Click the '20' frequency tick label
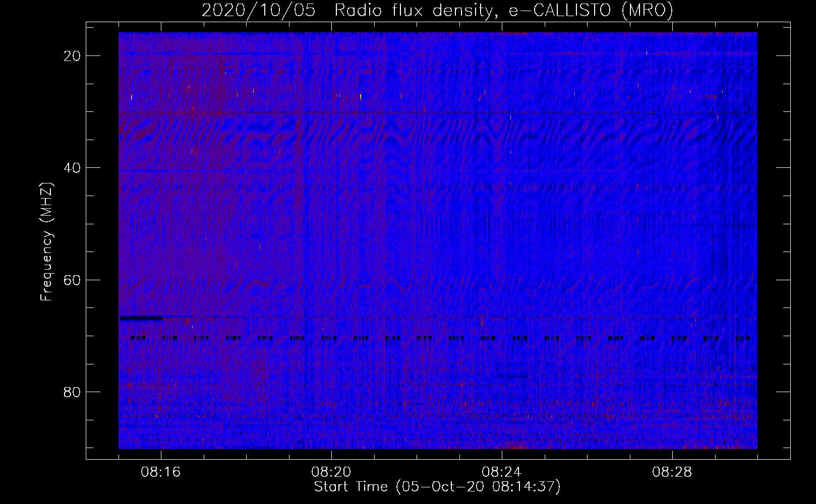The height and width of the screenshot is (504, 816). pos(73,56)
